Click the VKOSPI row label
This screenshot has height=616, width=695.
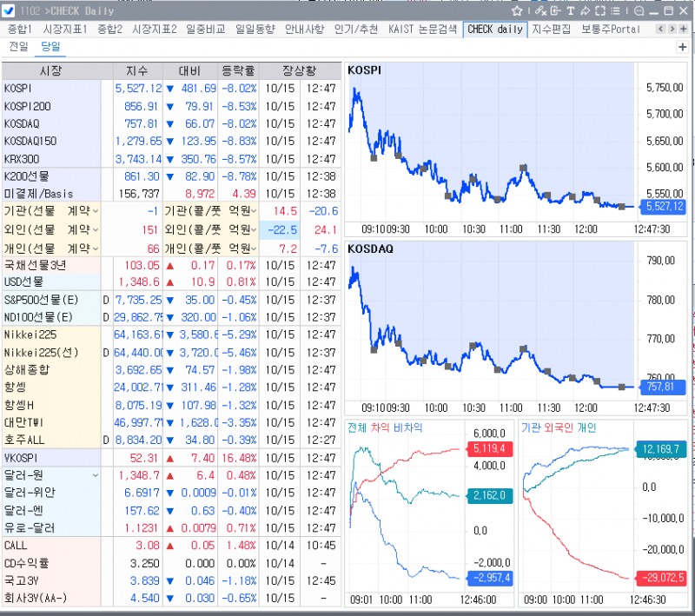tap(20, 458)
